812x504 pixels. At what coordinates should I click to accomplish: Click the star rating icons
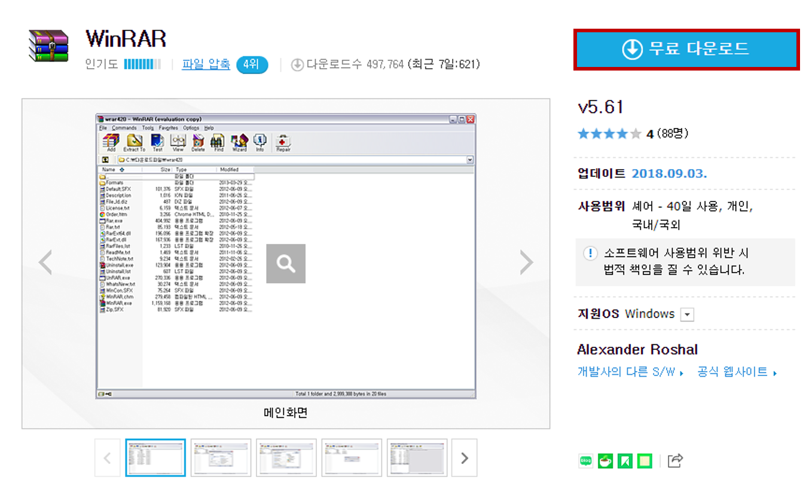point(610,134)
